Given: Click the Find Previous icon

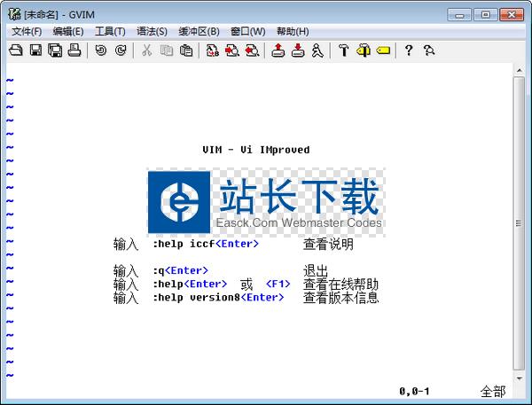Looking at the screenshot, I should pos(252,51).
